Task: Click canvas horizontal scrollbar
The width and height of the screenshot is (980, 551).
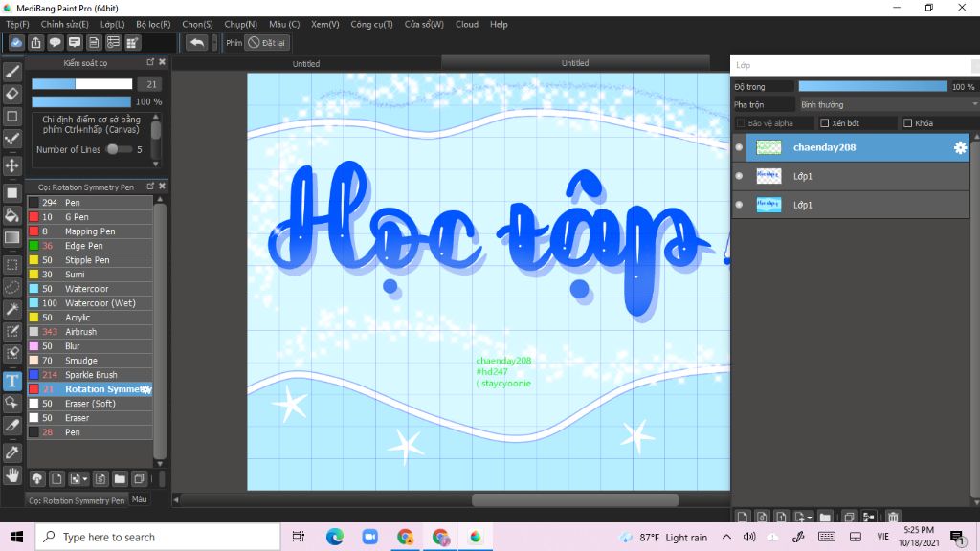Action: [x=575, y=499]
